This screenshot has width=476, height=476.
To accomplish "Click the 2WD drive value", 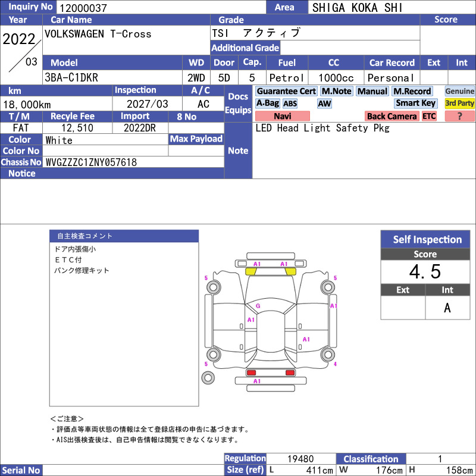I will tap(196, 78).
